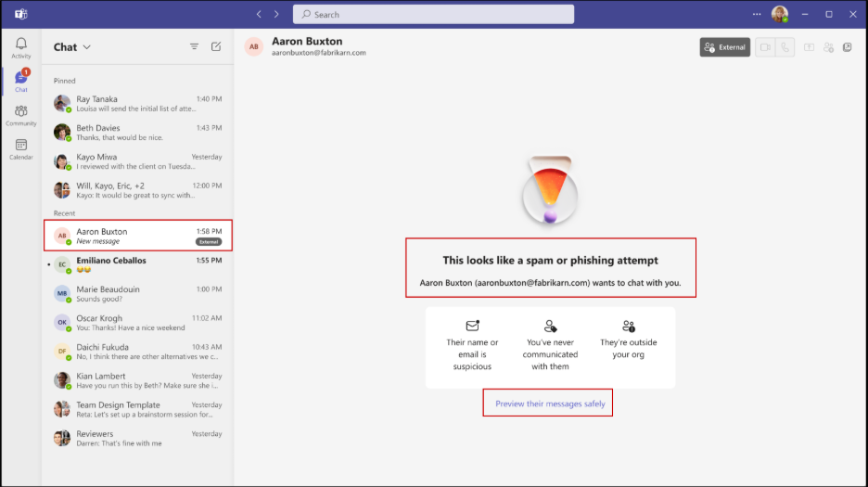This screenshot has width=868, height=487.
Task: Open the Calendar from left rail
Action: click(x=20, y=148)
